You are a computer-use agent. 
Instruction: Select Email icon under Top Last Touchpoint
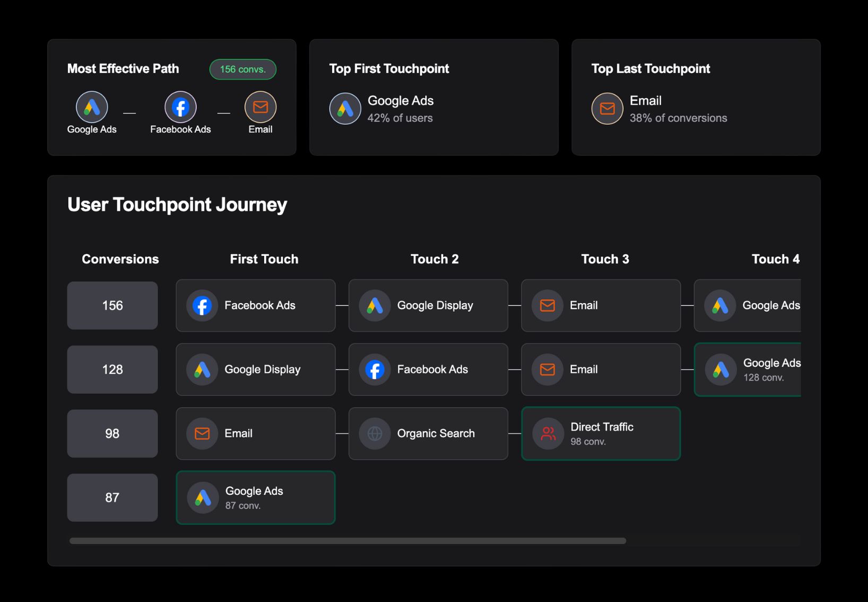[x=607, y=109]
